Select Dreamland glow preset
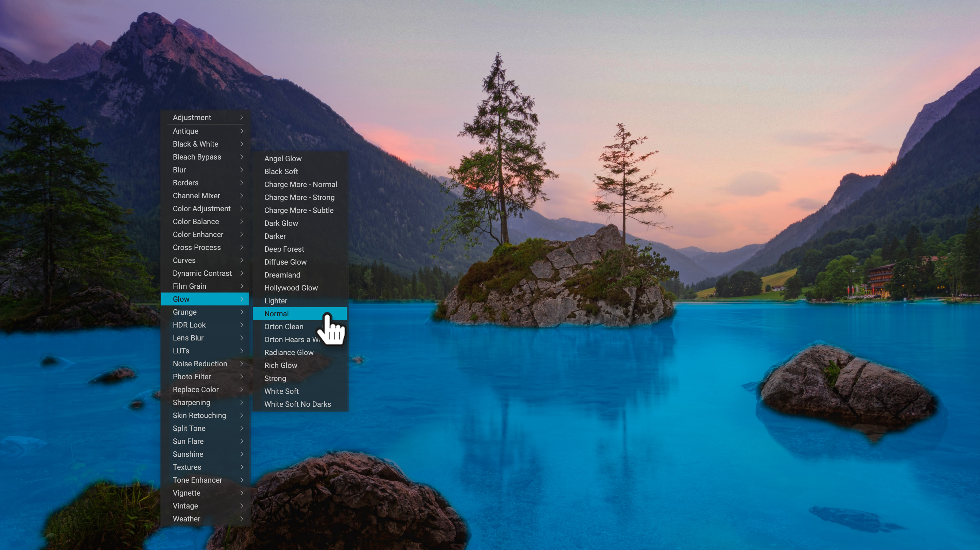Viewport: 980px width, 550px height. coord(283,275)
